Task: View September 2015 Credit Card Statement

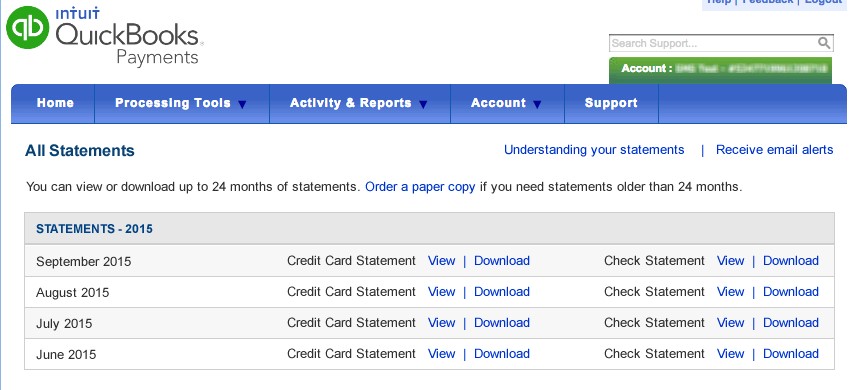Action: coord(441,261)
